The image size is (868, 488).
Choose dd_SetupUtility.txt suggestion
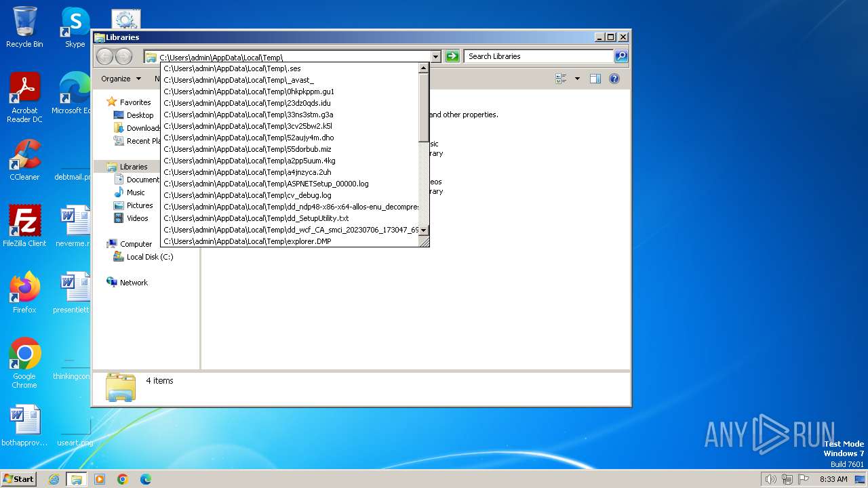point(290,218)
